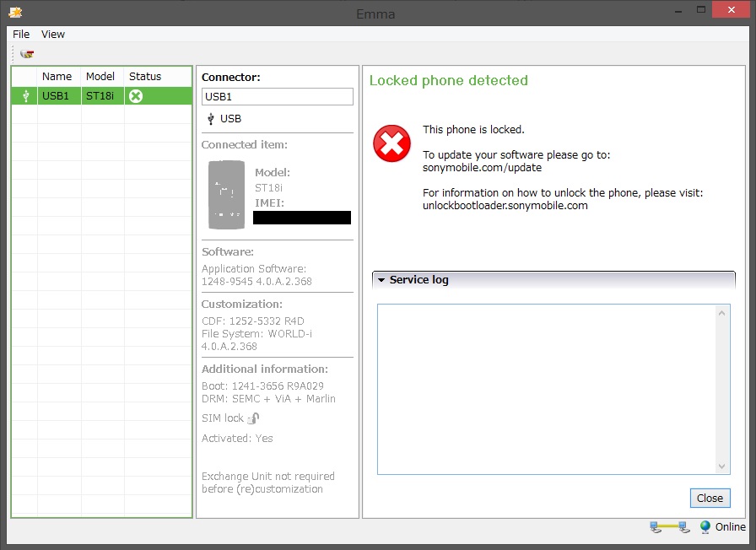Open the File menu

click(20, 34)
